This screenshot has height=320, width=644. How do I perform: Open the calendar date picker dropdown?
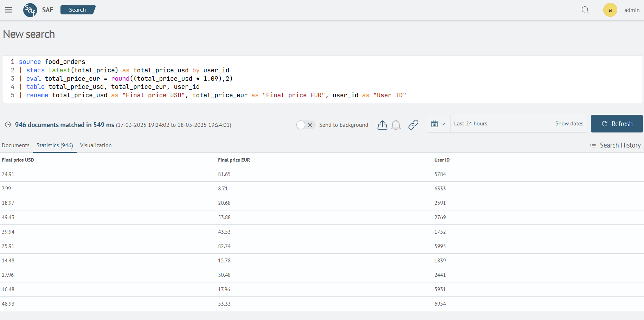click(438, 124)
